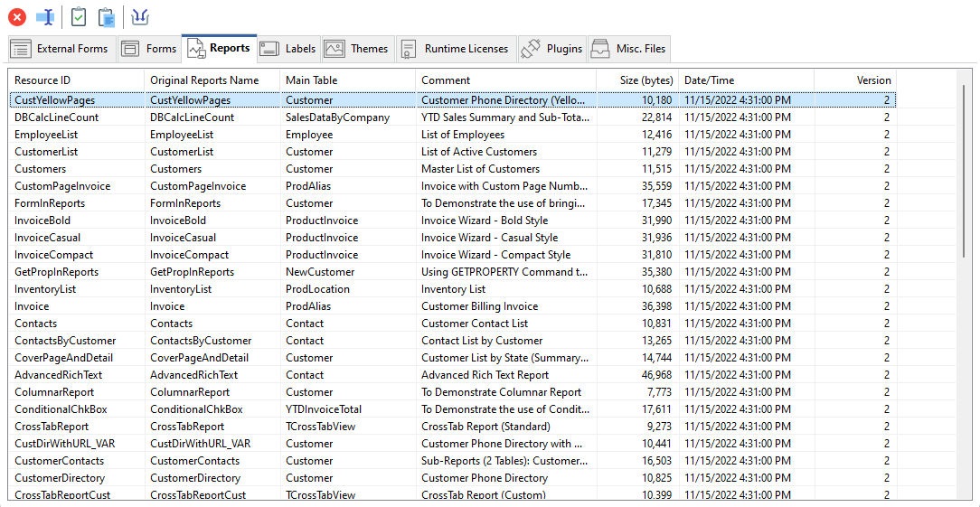Open the External Forms tab

click(61, 49)
